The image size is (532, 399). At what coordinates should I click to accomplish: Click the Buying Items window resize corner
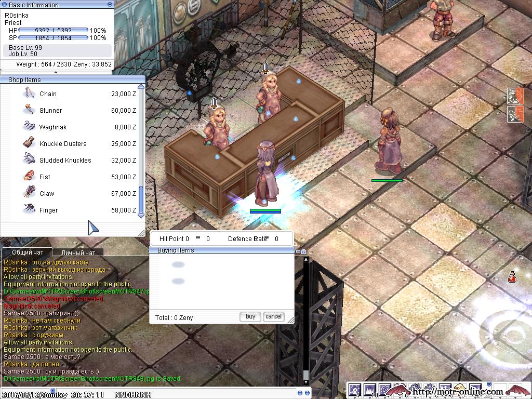click(290, 320)
